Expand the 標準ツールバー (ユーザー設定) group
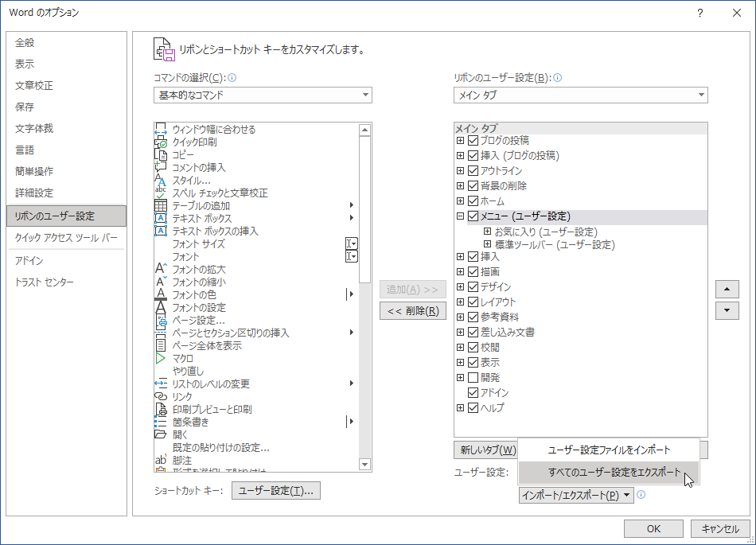 point(488,244)
